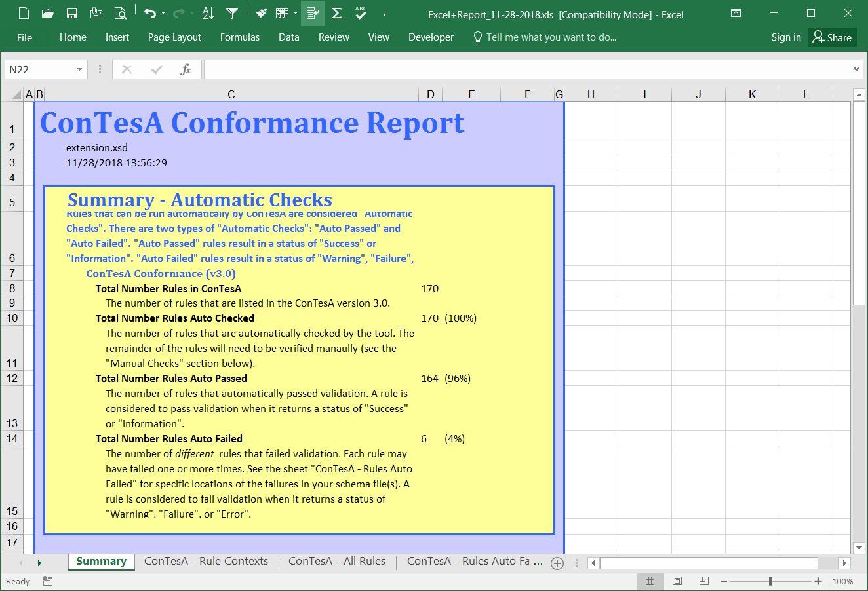Screen dimensions: 868x591
Task: Select the Developer tab
Action: pyautogui.click(x=431, y=37)
